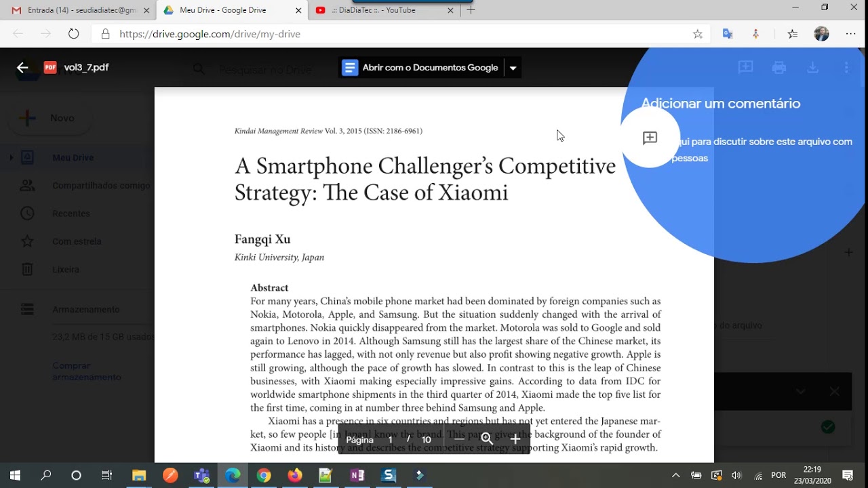Click the author name Fangqi Xu
Screen dimensions: 868x488
coord(262,239)
